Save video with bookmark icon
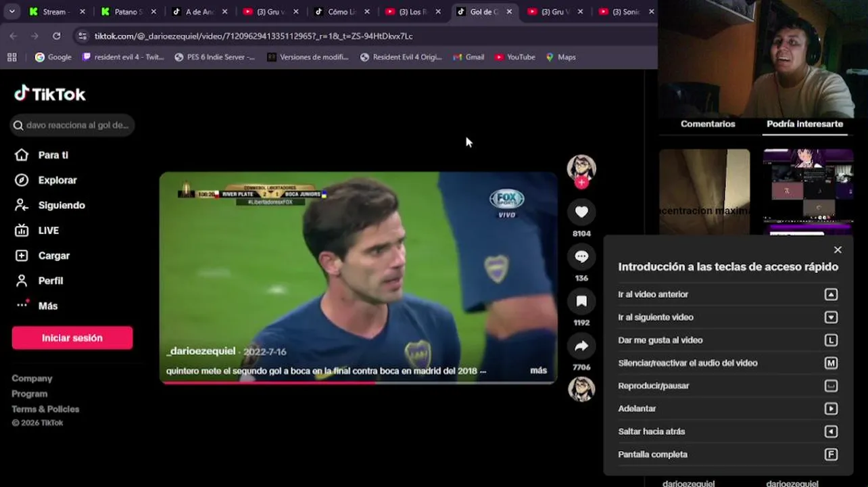This screenshot has height=487, width=868. [x=581, y=302]
